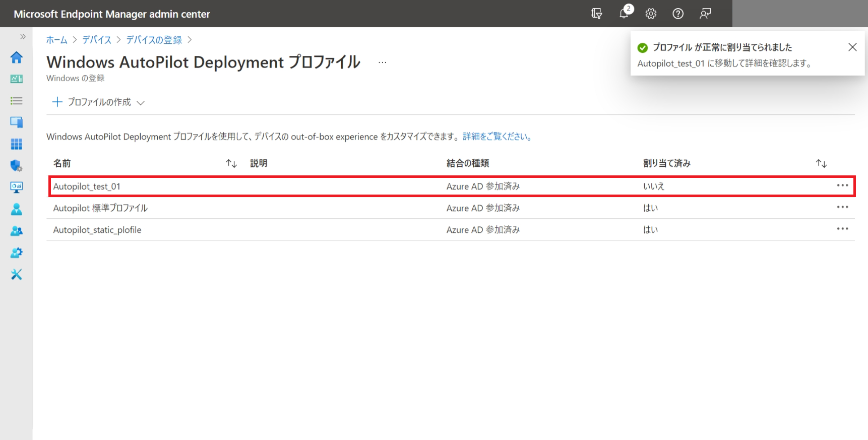Open the Groups icon in sidebar
Screen dimensions: 868x440
tap(16, 231)
